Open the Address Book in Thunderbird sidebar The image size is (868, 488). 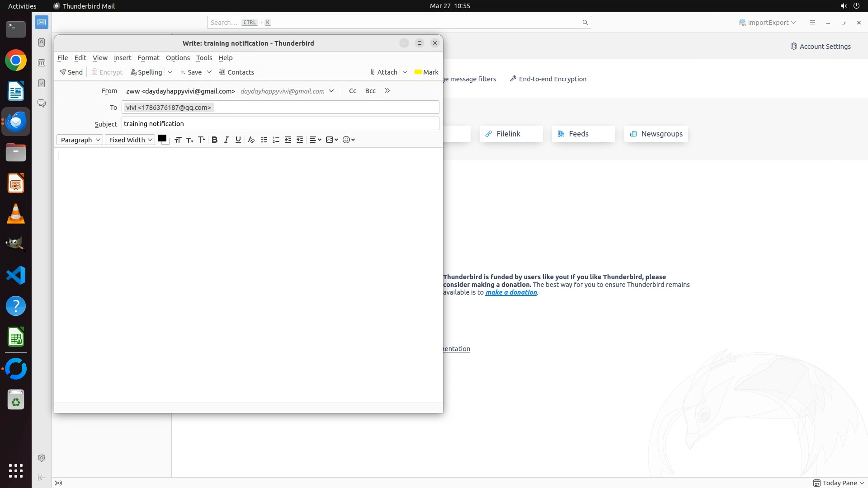(42, 42)
